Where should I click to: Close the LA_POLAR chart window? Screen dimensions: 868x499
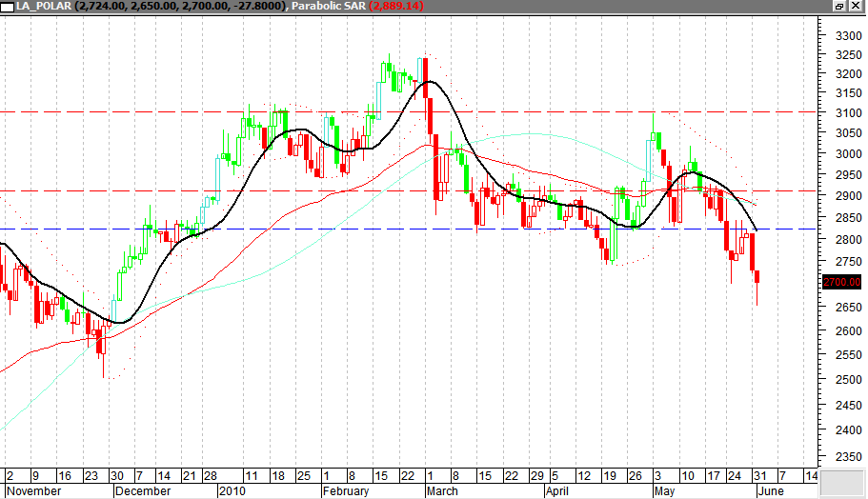[x=857, y=6]
